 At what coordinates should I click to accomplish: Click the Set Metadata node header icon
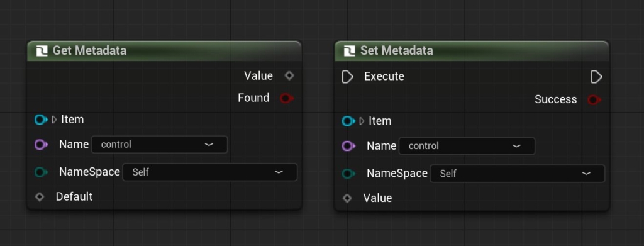coord(349,51)
